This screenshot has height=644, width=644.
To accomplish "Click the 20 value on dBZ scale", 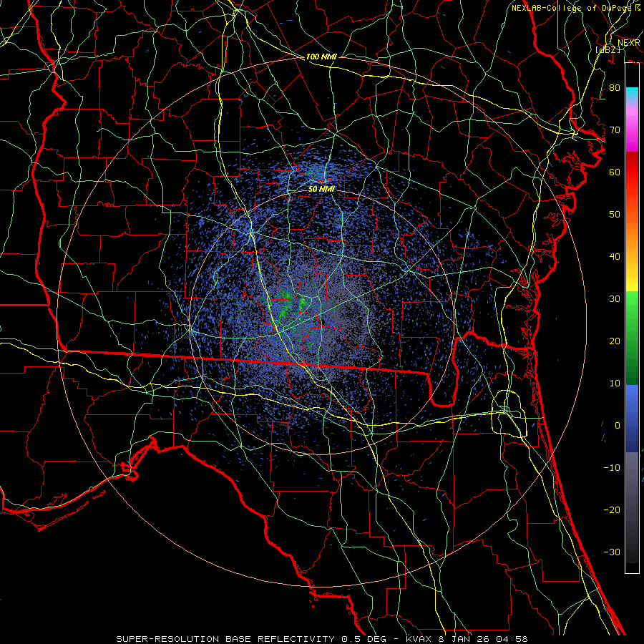I will (615, 341).
